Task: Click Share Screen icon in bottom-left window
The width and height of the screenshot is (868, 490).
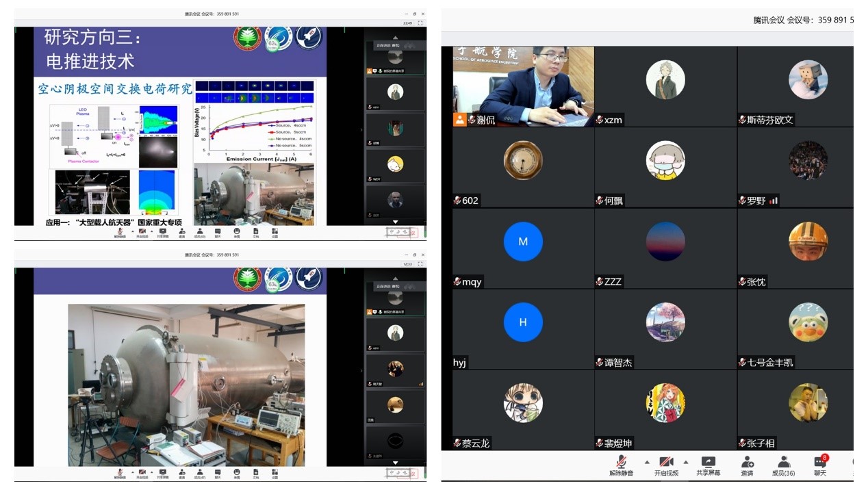Action: (x=162, y=472)
